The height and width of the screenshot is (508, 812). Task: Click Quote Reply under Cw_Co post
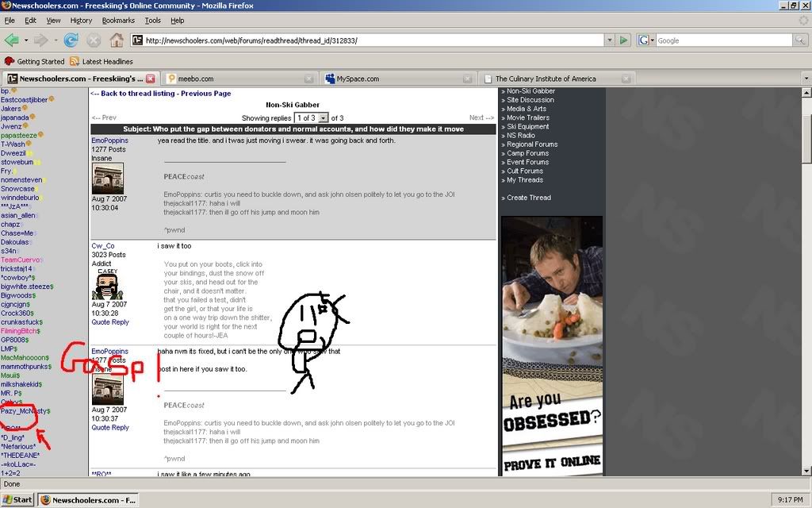(x=110, y=322)
